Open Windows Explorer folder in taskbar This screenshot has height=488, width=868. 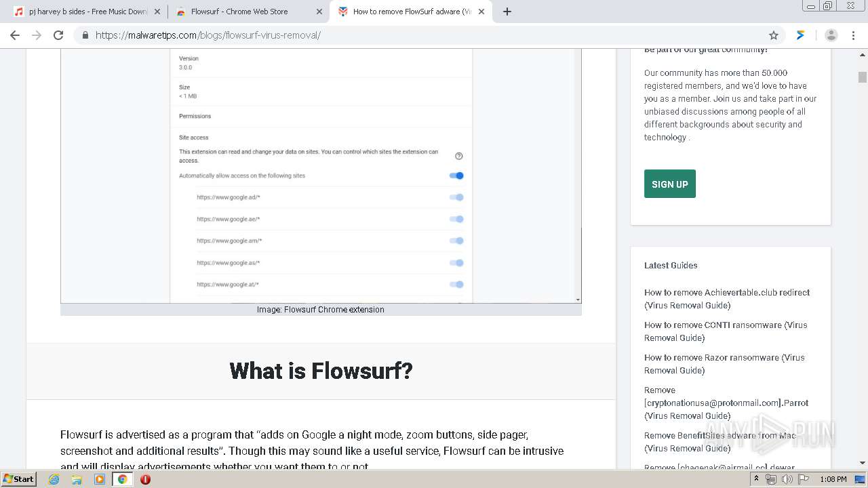pos(77,479)
